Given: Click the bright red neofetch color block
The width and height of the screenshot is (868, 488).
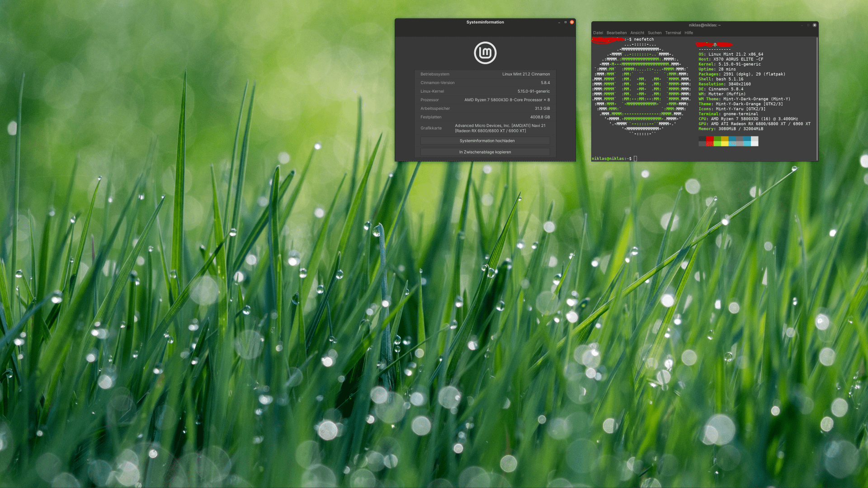Looking at the screenshot, I should click(x=710, y=144).
